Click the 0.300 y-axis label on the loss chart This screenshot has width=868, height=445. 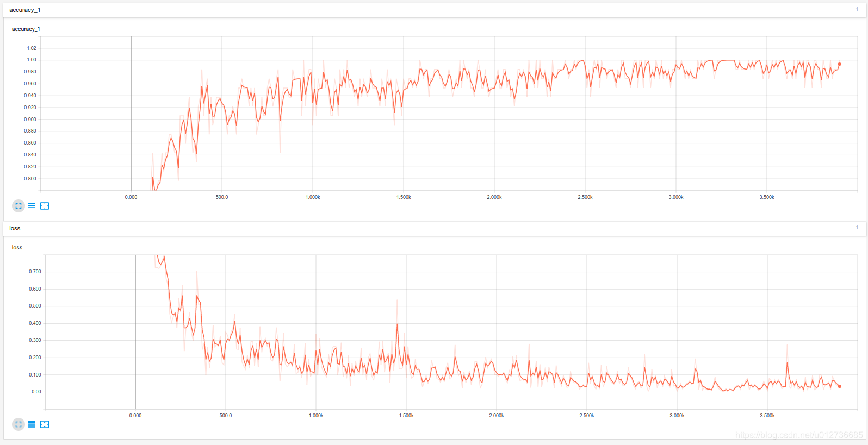click(x=35, y=340)
